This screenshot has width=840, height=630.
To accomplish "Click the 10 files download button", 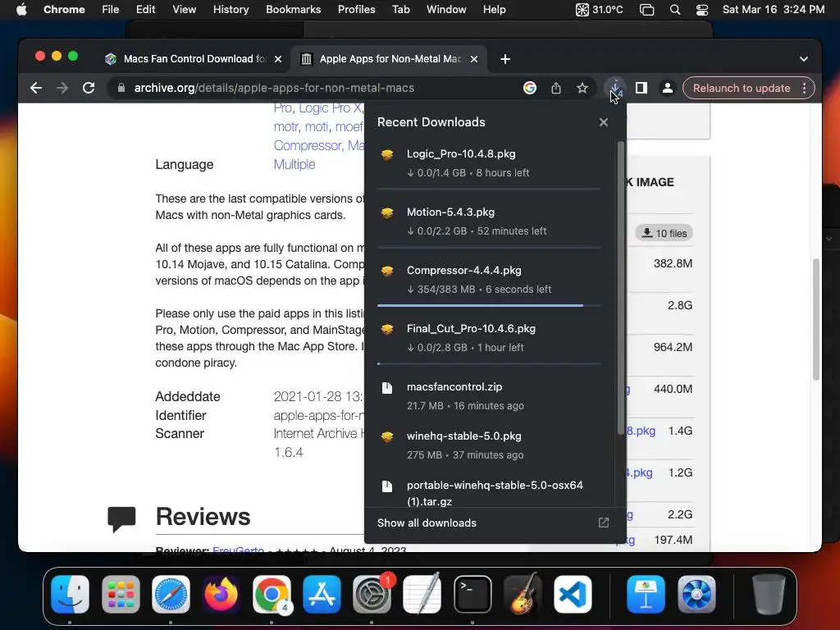I will 664,233.
